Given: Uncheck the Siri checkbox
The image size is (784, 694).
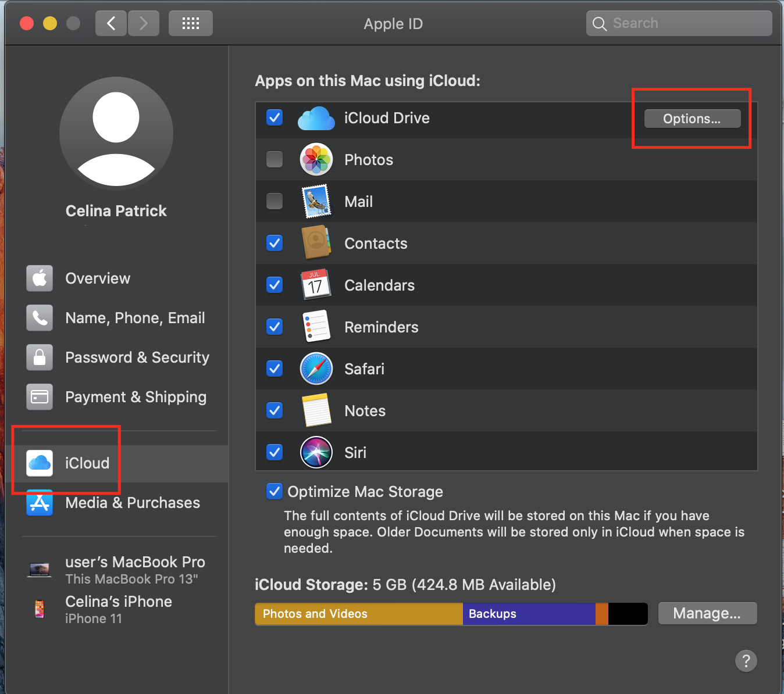Looking at the screenshot, I should point(275,452).
